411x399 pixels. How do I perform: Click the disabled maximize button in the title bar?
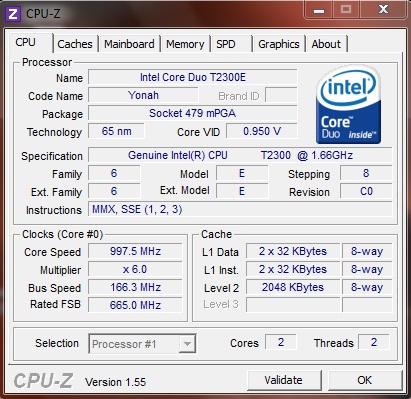[x=346, y=9]
